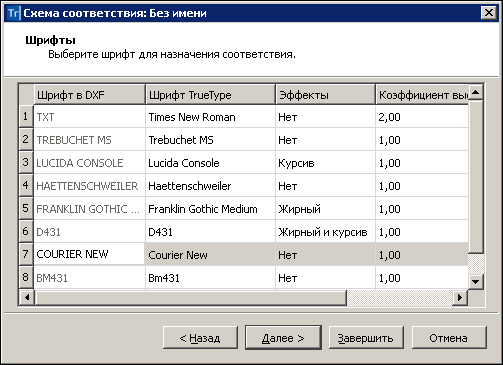This screenshot has height=365, width=503.
Task: Close the Схема соответствия dialog
Action: coord(489,13)
